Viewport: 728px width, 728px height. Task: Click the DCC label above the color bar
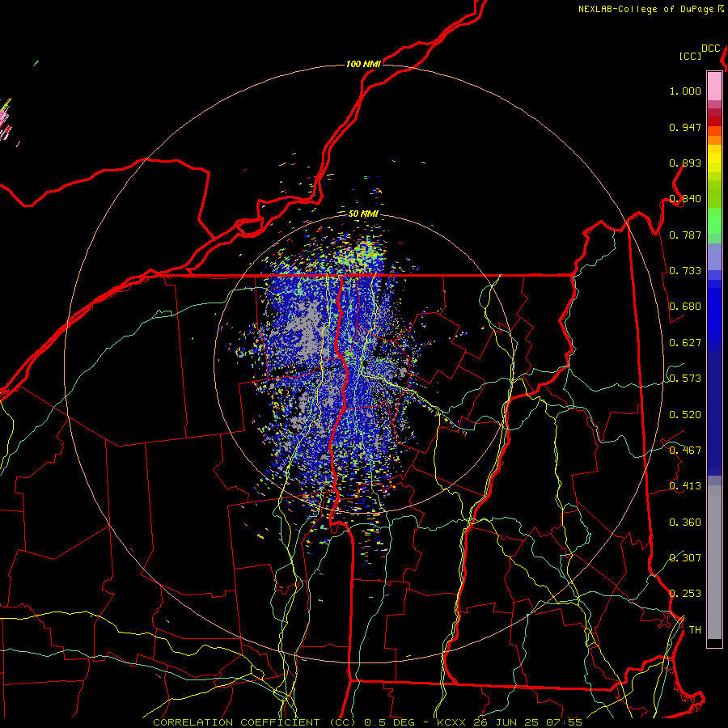click(711, 49)
